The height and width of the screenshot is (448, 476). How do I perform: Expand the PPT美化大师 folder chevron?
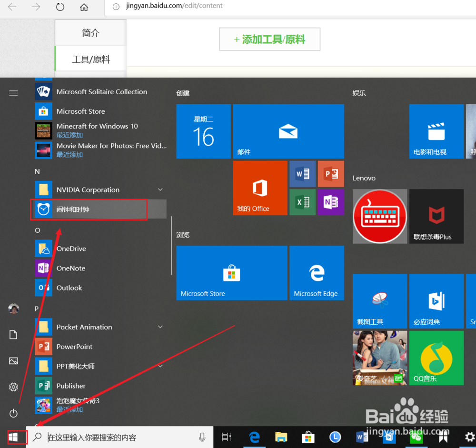[160, 366]
